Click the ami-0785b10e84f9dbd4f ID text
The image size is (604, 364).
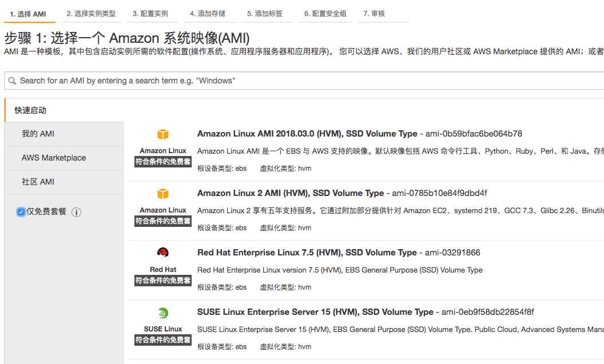[439, 193]
